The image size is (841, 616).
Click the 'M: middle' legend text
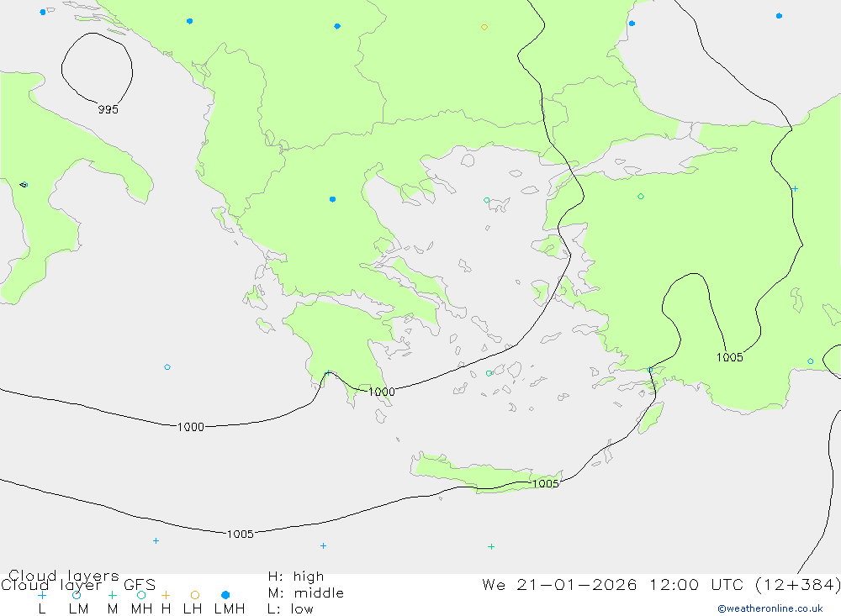(306, 593)
